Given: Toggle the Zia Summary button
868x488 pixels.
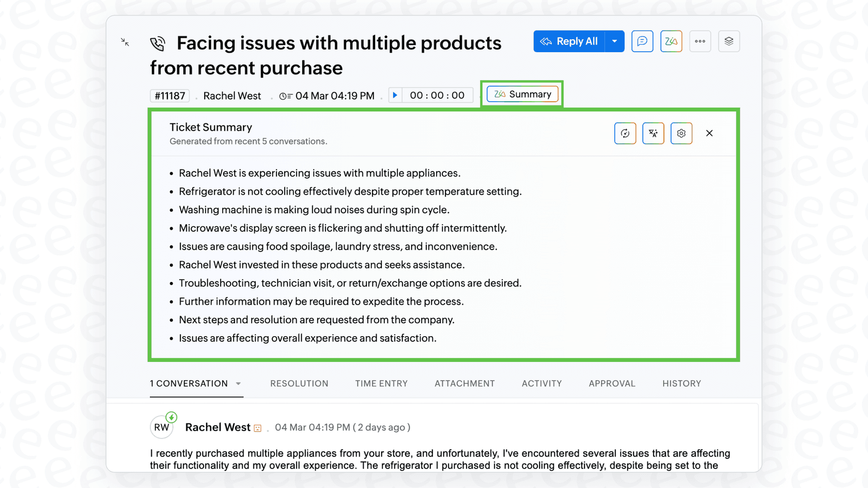Looking at the screenshot, I should coord(522,95).
